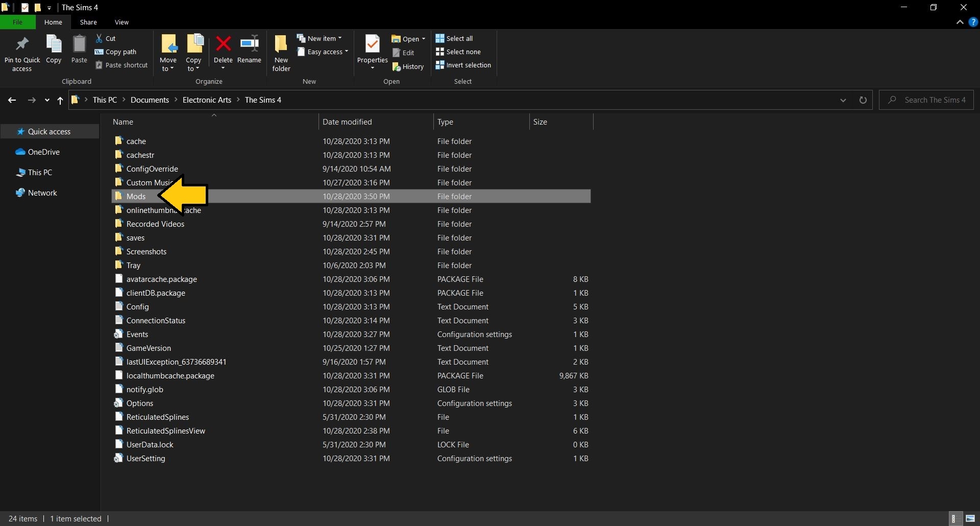Create a New folder
Image resolution: width=980 pixels, height=526 pixels.
pyautogui.click(x=281, y=54)
